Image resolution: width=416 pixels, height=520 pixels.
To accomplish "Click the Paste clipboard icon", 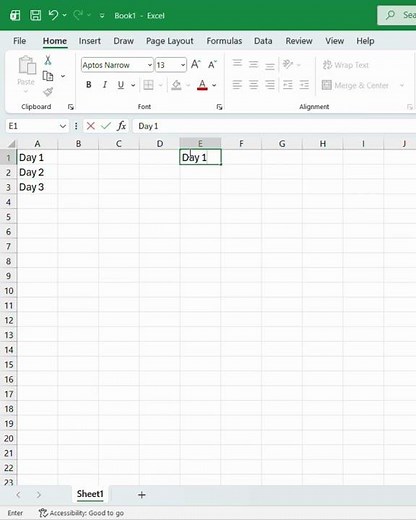I will (x=27, y=65).
